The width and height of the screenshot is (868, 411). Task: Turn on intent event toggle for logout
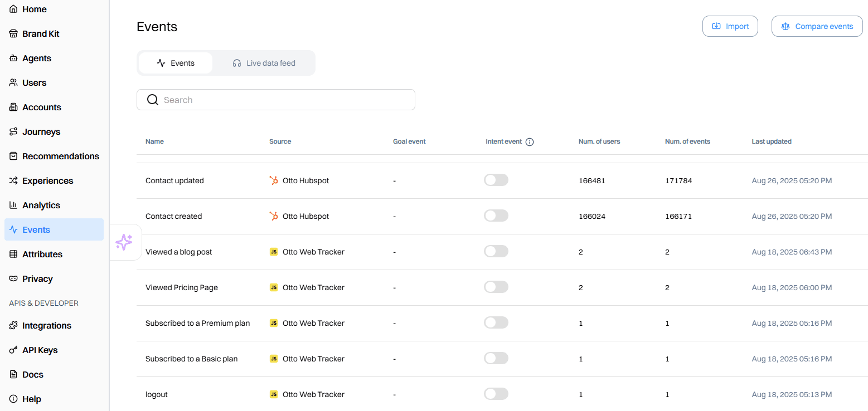pyautogui.click(x=496, y=394)
